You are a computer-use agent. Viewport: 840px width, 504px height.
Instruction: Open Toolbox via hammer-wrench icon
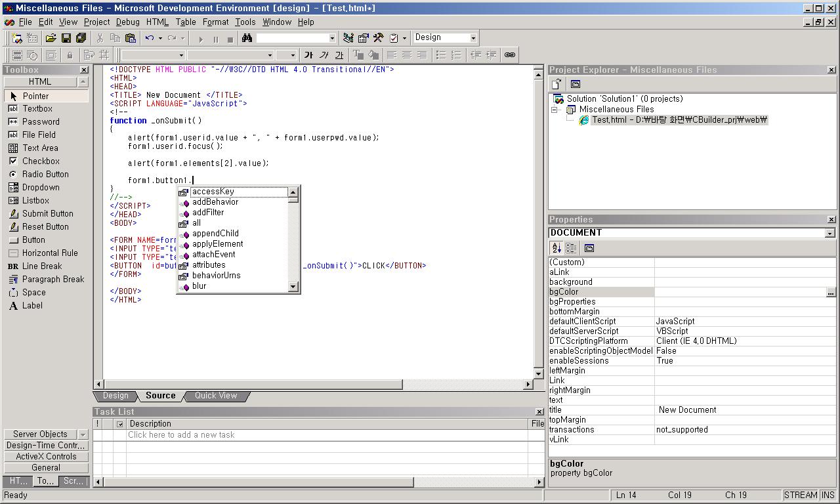click(x=378, y=38)
